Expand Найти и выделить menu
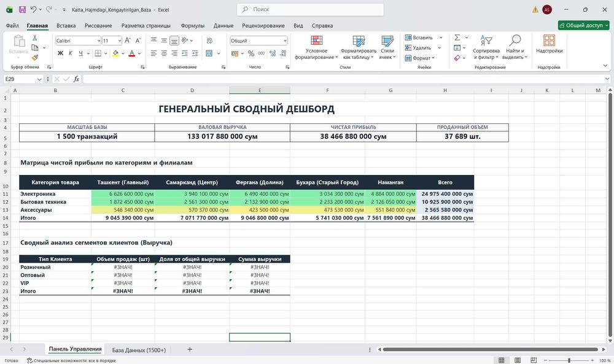Image resolution: width=614 pixels, height=364 pixels. coord(515,47)
